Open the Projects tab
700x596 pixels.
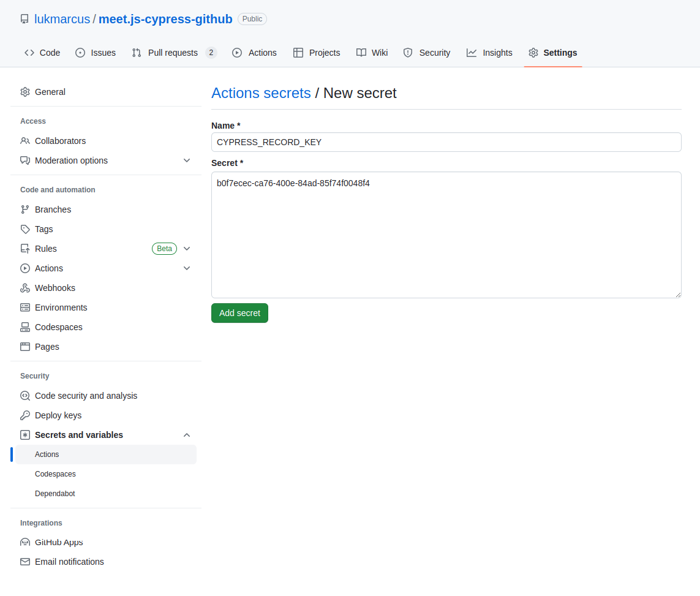317,53
